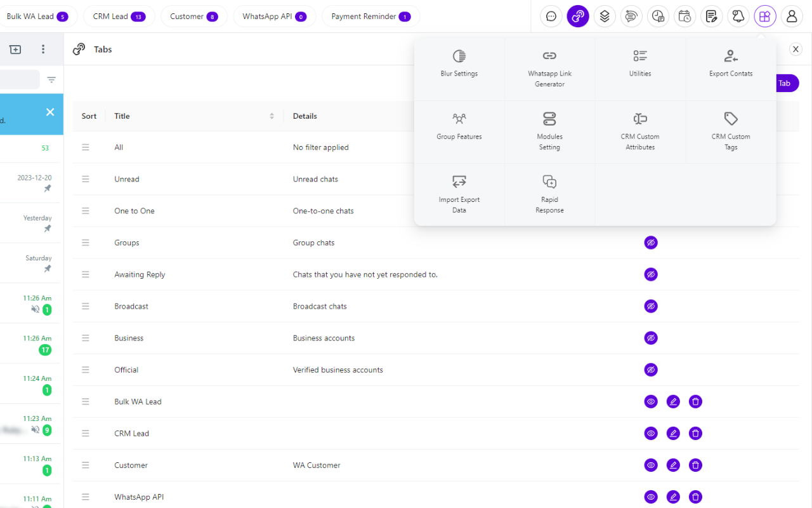
Task: Open the user profile icon
Action: click(792, 17)
